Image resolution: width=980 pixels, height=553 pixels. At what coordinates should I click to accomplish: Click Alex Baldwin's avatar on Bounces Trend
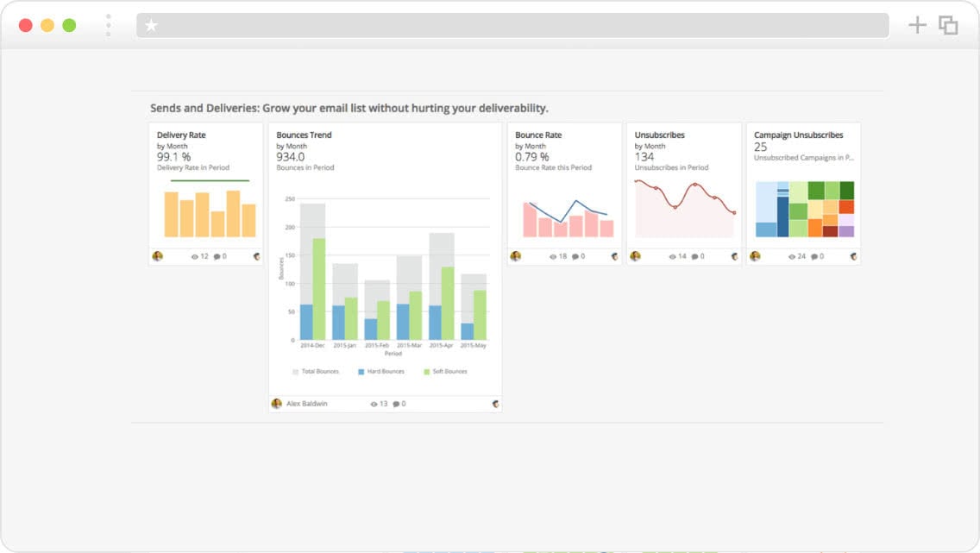(277, 404)
